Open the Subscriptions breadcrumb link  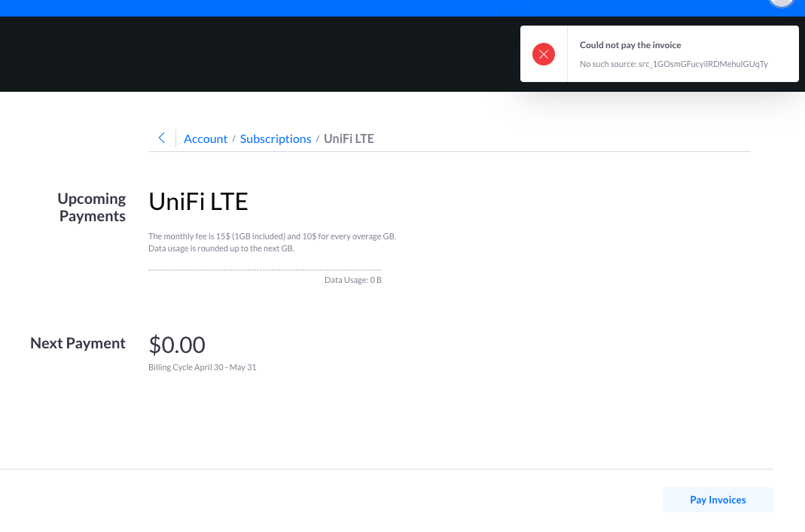click(x=276, y=138)
